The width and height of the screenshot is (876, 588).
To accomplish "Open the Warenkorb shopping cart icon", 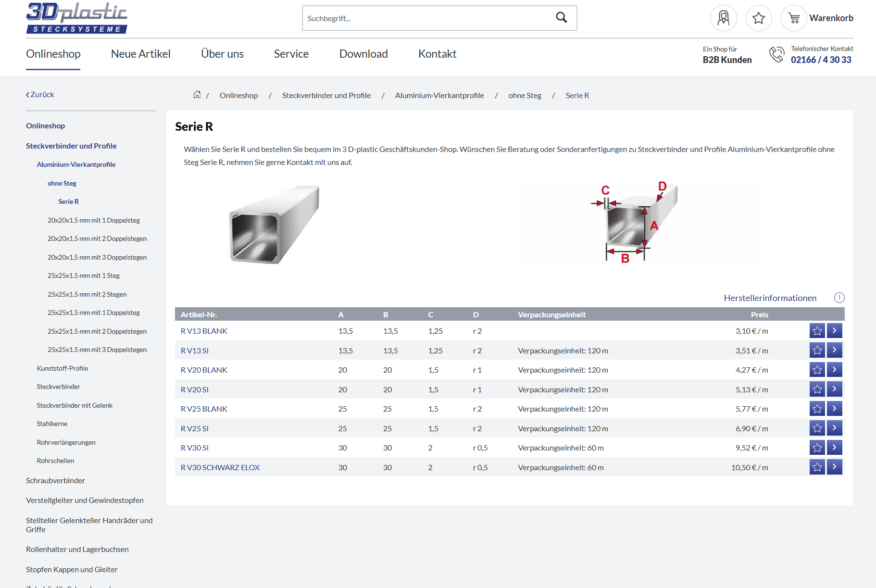I will coord(794,18).
